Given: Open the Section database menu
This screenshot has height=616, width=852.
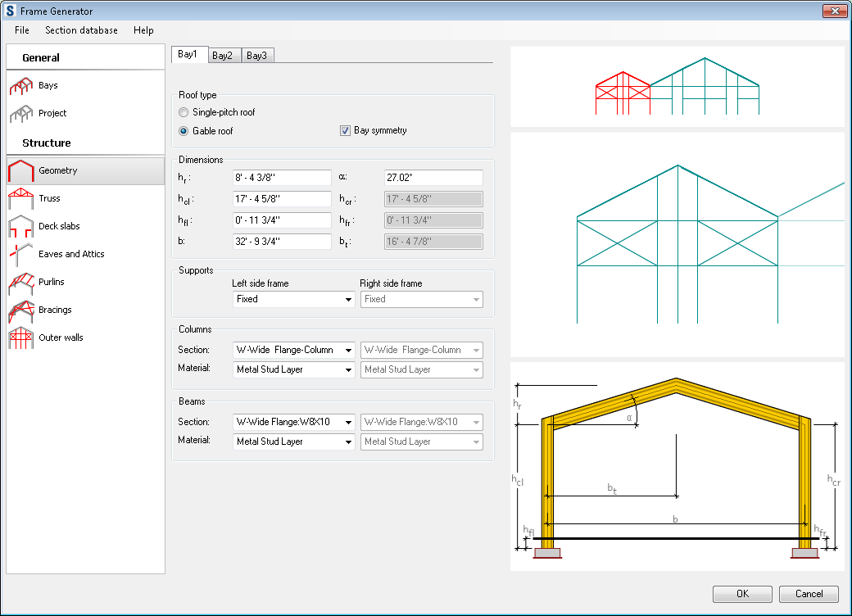Looking at the screenshot, I should coord(80,30).
